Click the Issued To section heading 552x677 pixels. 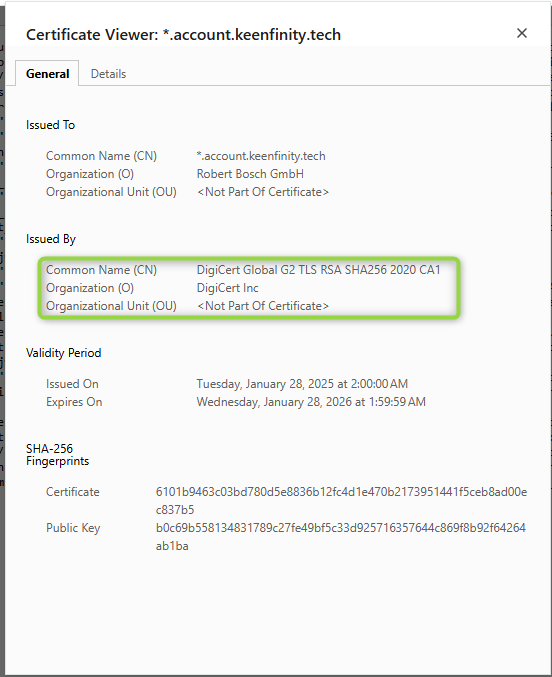pyautogui.click(x=51, y=125)
